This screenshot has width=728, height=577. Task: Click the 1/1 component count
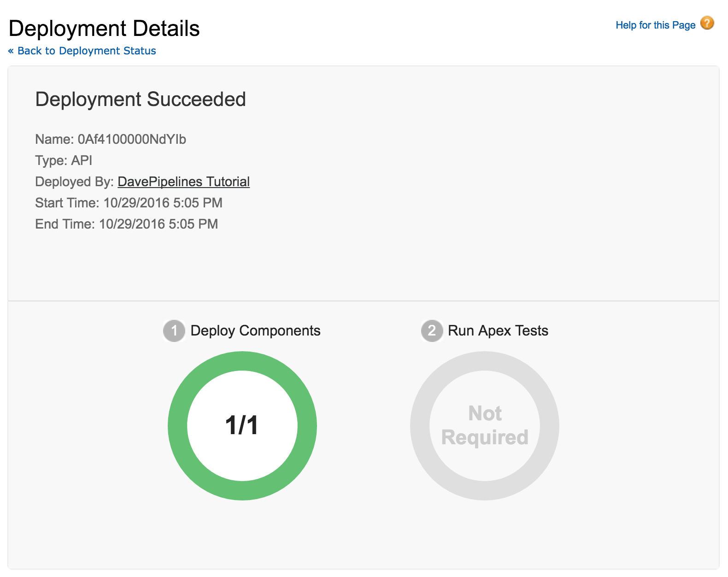click(242, 425)
